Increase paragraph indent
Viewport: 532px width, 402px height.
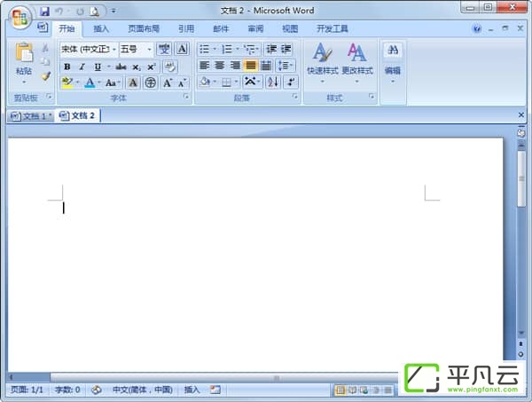pos(286,49)
